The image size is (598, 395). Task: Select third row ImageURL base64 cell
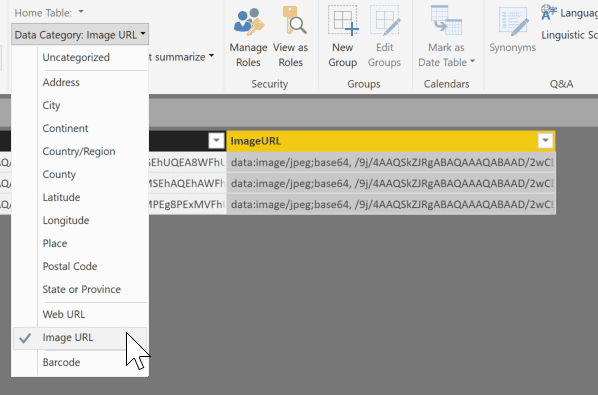(391, 204)
